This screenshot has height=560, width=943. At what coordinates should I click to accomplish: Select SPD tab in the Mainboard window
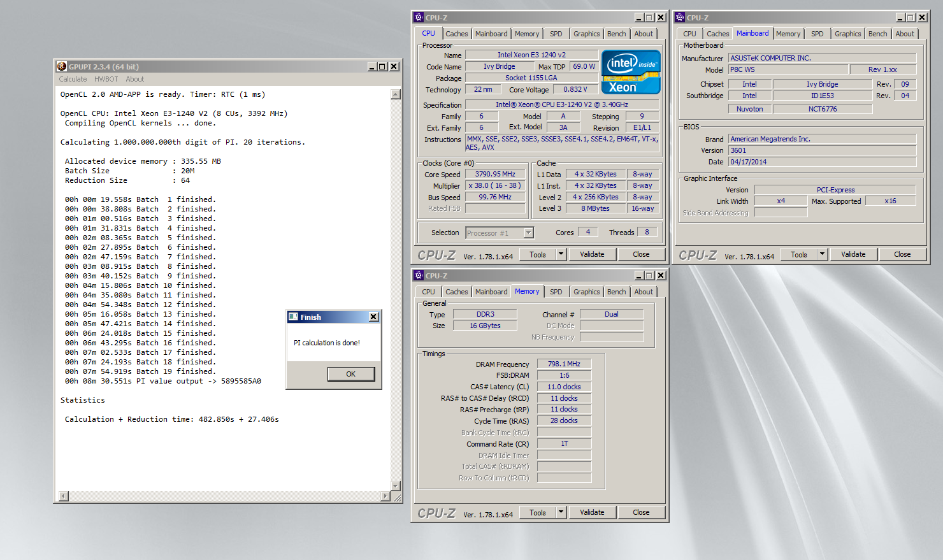(817, 34)
